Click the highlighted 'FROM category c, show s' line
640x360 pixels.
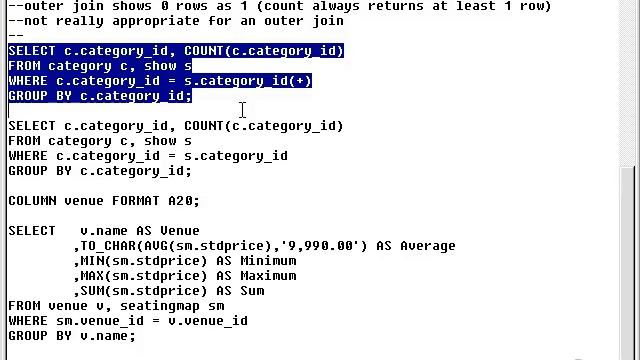point(100,66)
